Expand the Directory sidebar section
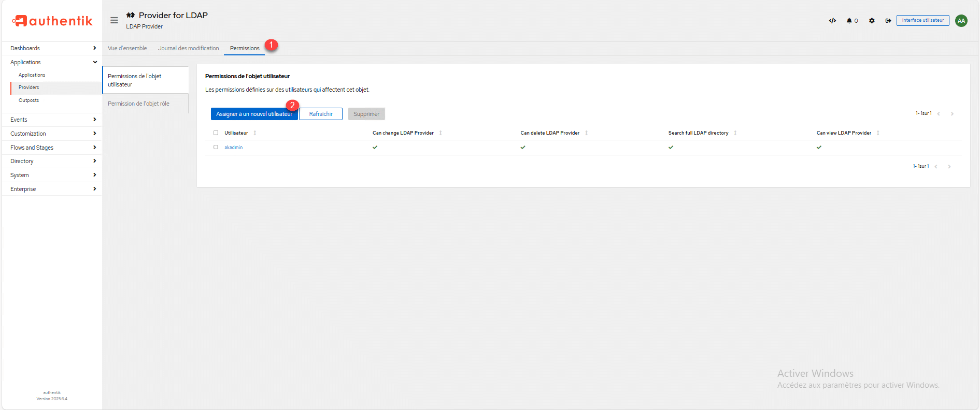Viewport: 980px width, 410px height. pos(52,161)
